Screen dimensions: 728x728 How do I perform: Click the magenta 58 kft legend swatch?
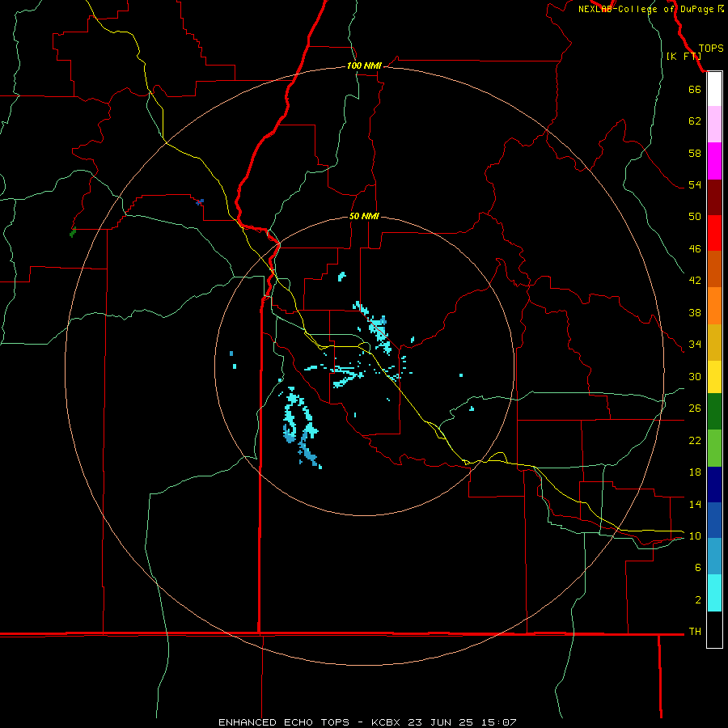(714, 161)
